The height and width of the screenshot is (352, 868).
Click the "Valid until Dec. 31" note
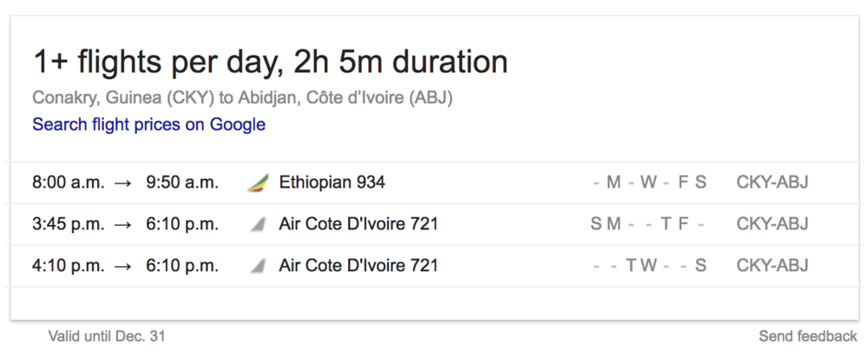click(x=107, y=336)
